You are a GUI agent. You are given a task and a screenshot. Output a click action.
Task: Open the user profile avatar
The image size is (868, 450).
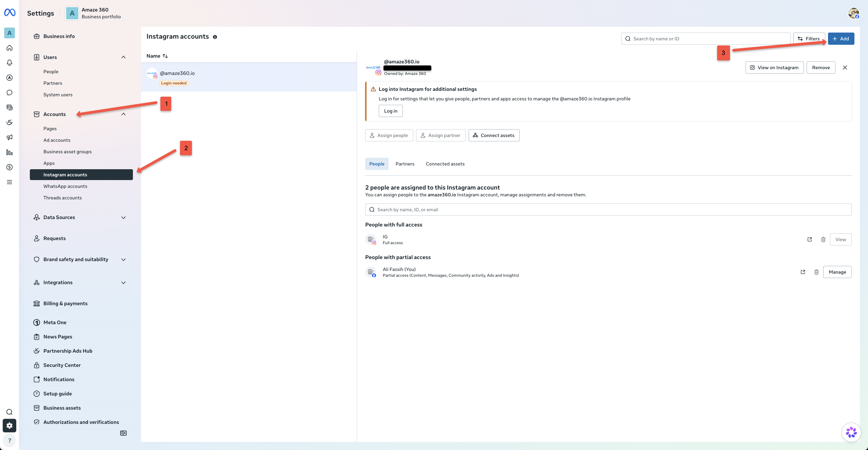[853, 13]
